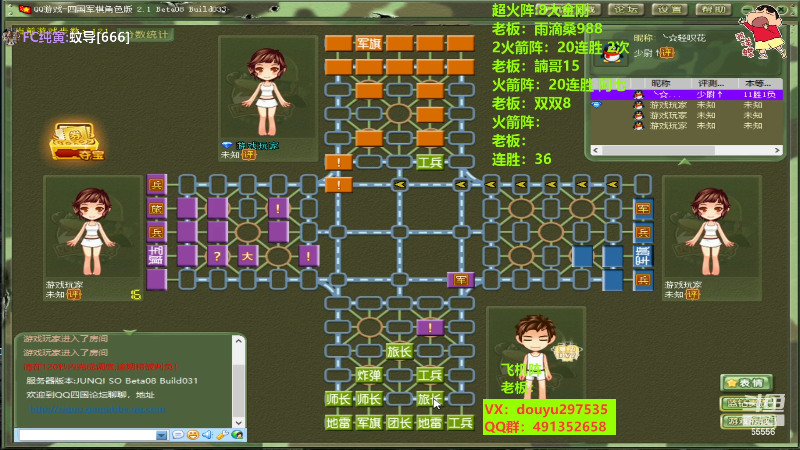This screenshot has height=450, width=800.
Task: Click the penguin avatar in profile card
Action: click(x=613, y=51)
